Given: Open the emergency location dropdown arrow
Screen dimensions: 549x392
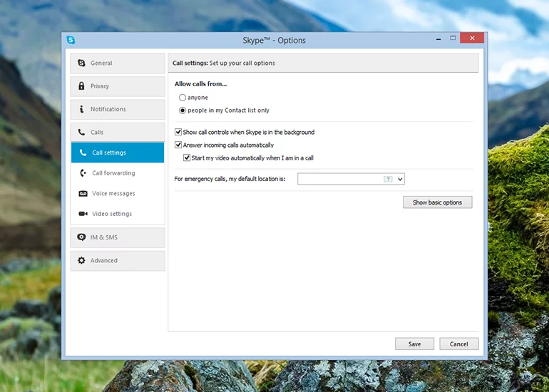Looking at the screenshot, I should (x=400, y=179).
